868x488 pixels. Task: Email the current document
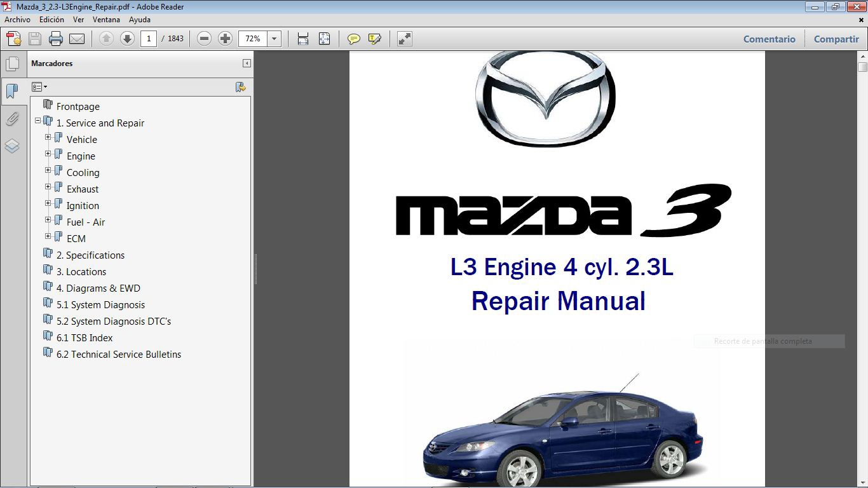(76, 39)
